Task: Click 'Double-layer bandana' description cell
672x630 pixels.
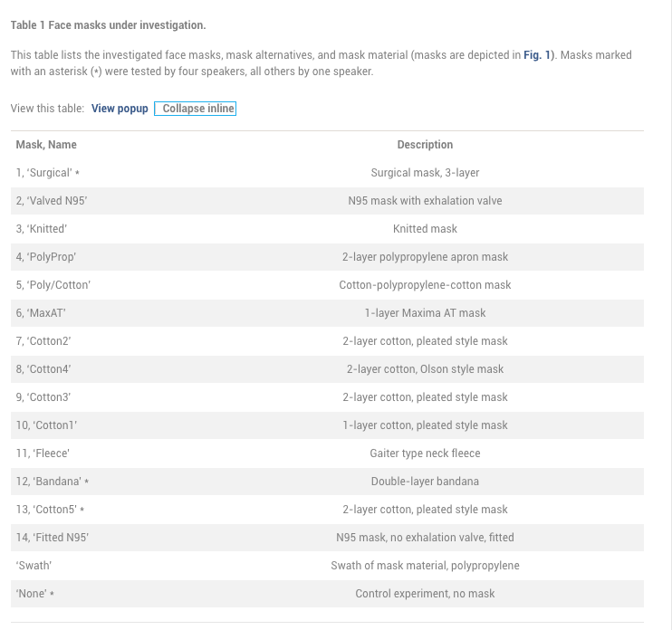Action: 425,482
